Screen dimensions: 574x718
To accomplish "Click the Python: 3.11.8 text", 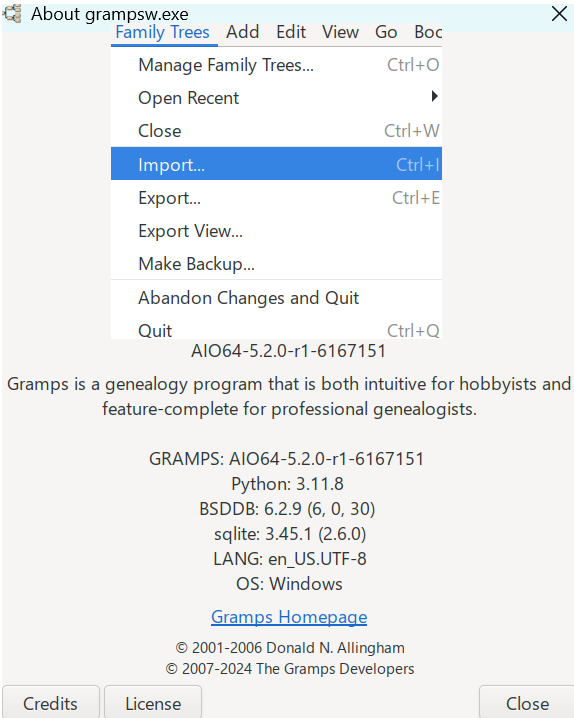I will (287, 484).
